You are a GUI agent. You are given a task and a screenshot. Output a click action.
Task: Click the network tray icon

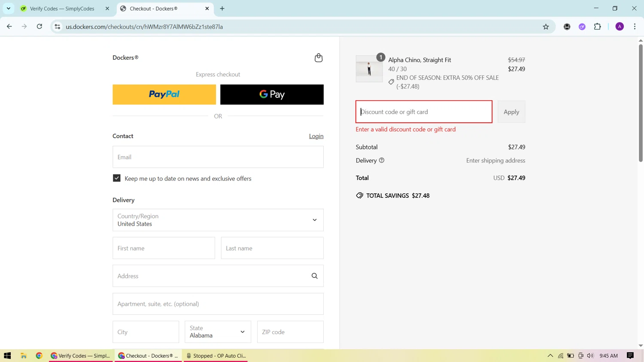(x=561, y=356)
